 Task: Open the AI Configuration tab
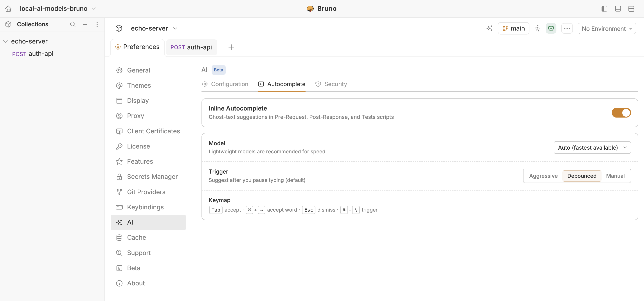click(225, 84)
